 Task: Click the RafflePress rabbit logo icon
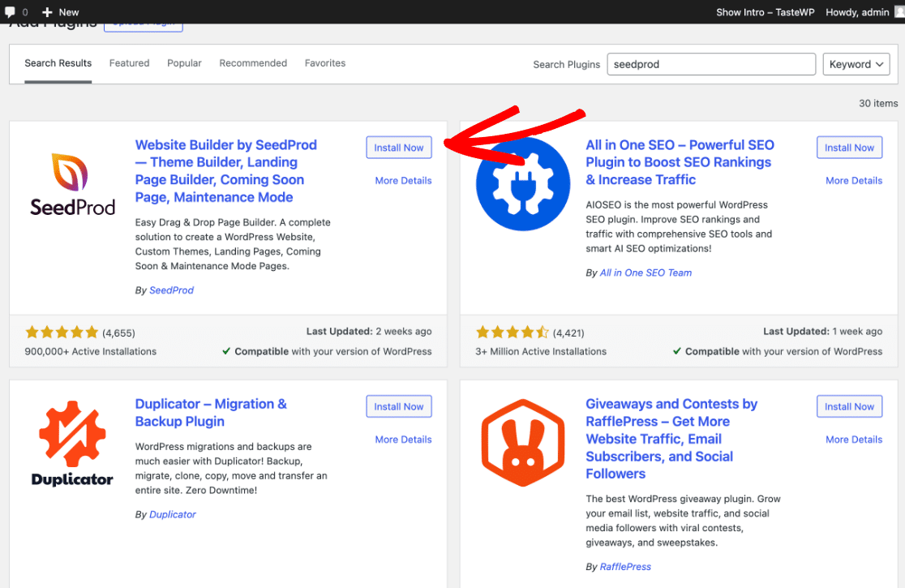[x=523, y=443]
